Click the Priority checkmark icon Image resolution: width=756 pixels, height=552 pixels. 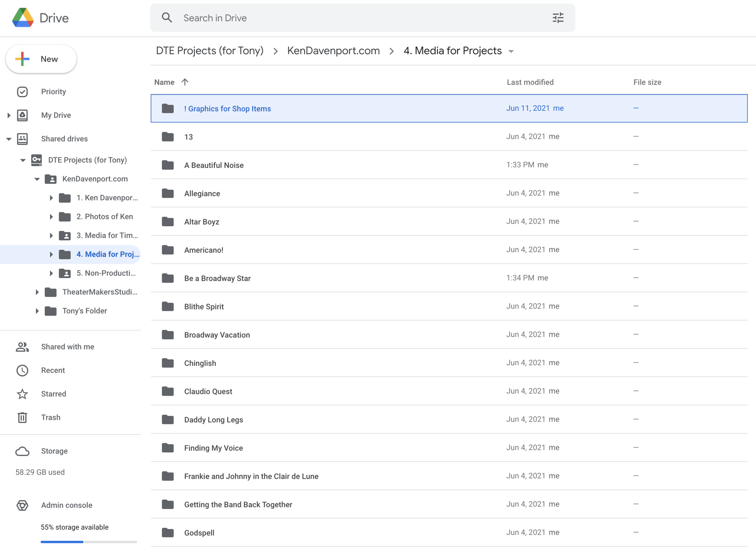(x=22, y=92)
